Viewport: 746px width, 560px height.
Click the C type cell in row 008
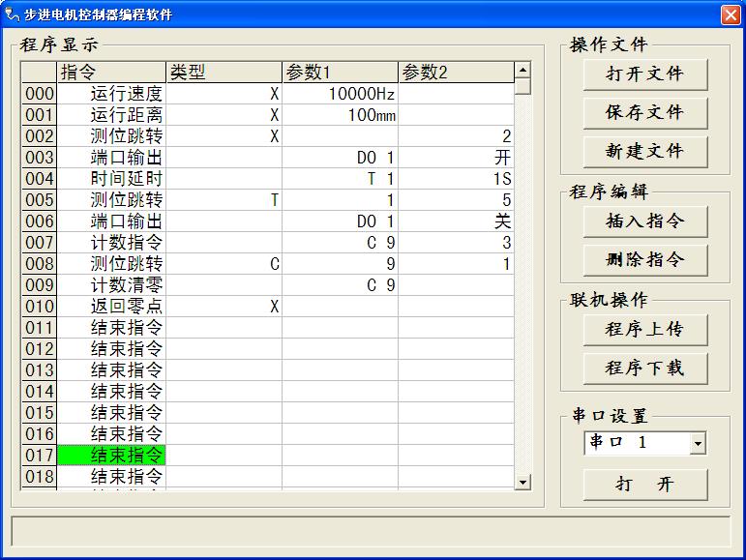click(224, 264)
